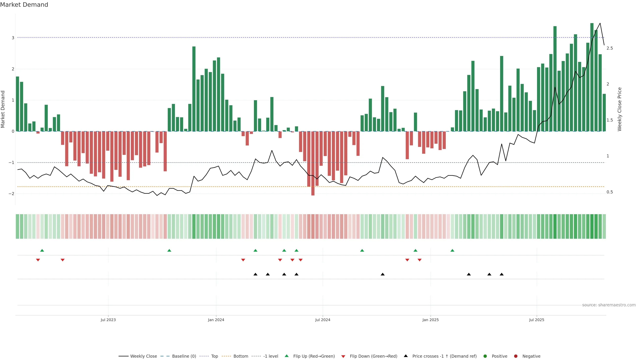Click the first green Flip Up marker
644x362 pixels.
coord(42,251)
